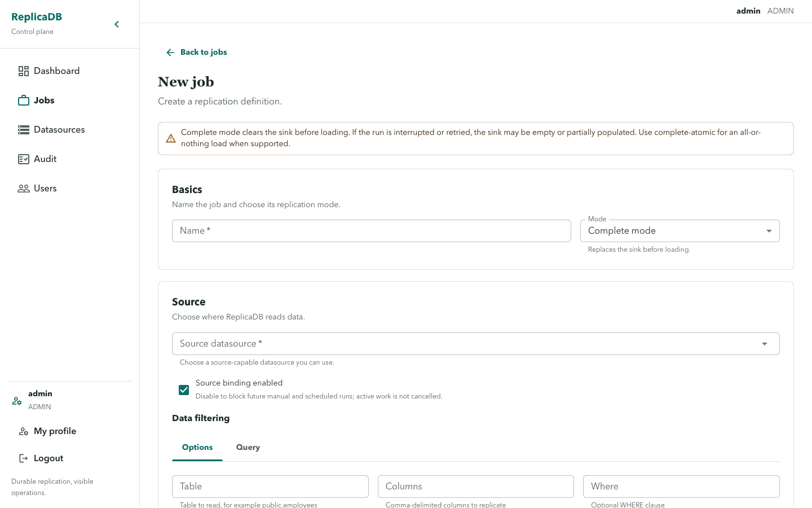Click the back arrow beside Back to jobs
This screenshot has height=508, width=812.
tap(170, 52)
